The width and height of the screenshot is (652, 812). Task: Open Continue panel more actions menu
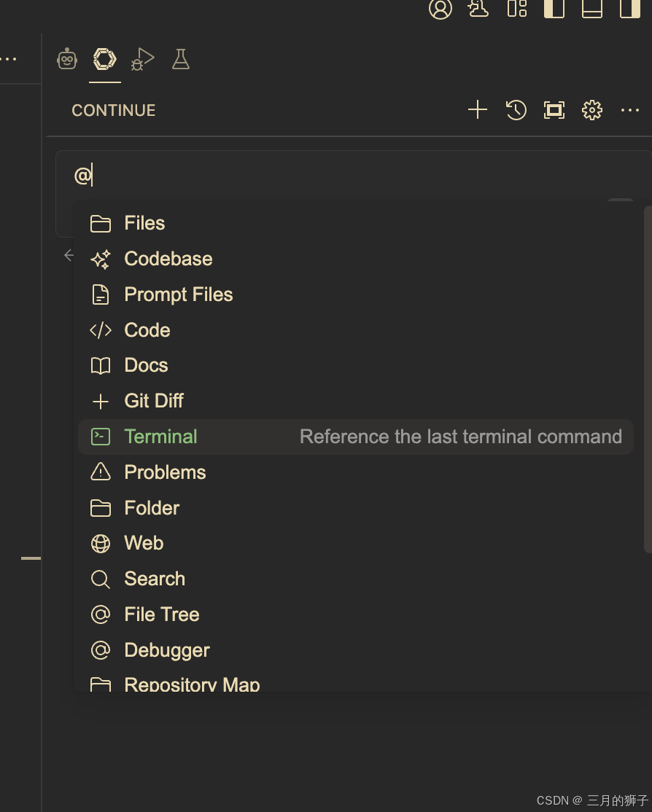click(x=630, y=110)
